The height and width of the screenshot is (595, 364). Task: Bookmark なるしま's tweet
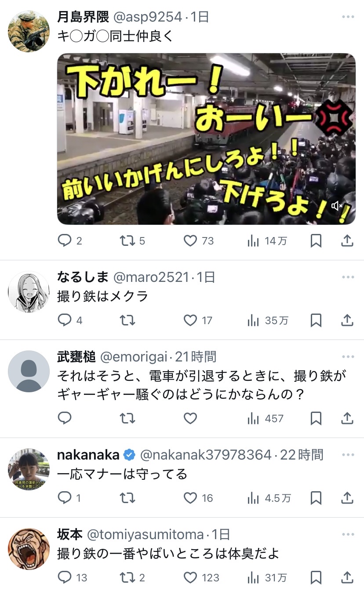coord(316,321)
